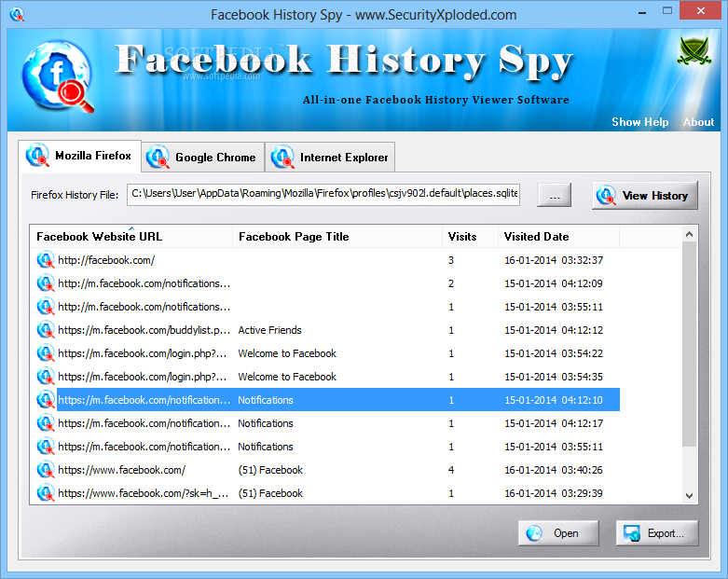The image size is (728, 579).
Task: Click the icon of the Notifications 04:12:17 row
Action: (x=46, y=423)
